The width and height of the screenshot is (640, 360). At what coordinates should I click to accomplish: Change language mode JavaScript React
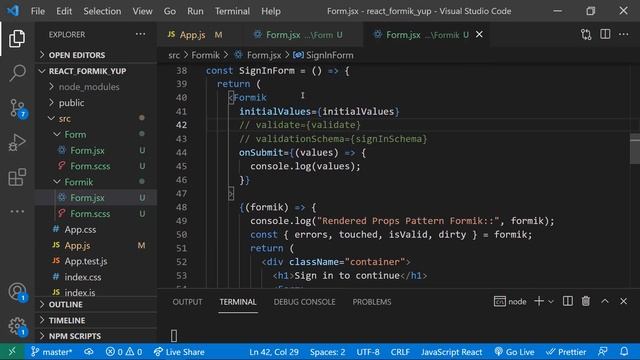pyautogui.click(x=451, y=352)
